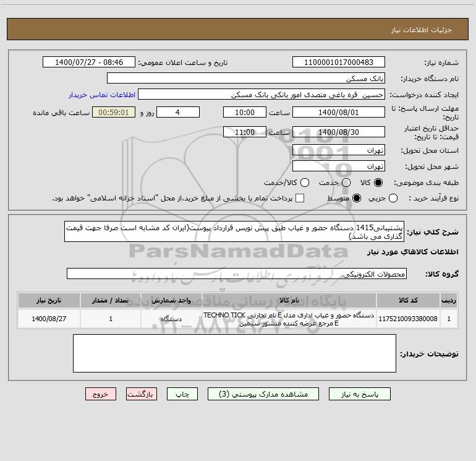Viewport: 476px width, 461px height.
Task: Select the item code 1175210093380008 cell
Action: (x=408, y=319)
